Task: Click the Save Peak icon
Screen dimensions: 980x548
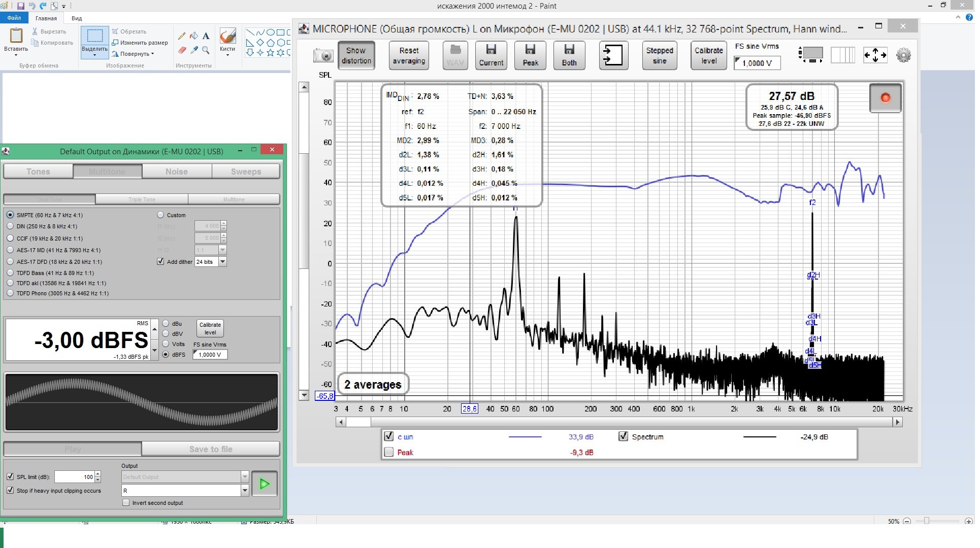Action: coord(530,55)
